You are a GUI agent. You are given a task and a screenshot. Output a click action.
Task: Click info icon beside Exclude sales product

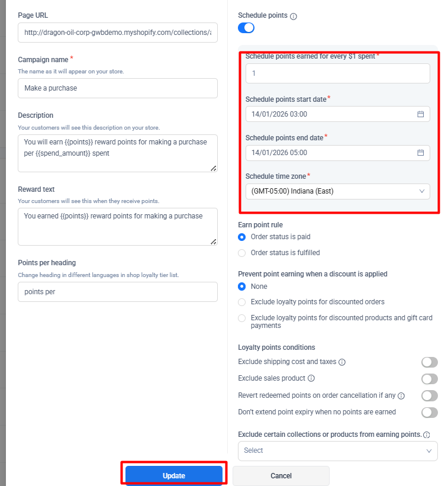coord(311,378)
